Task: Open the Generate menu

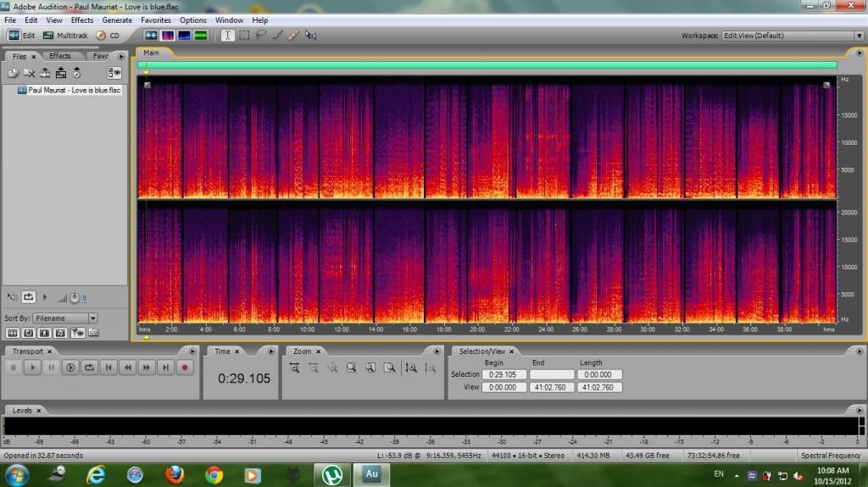Action: [117, 20]
